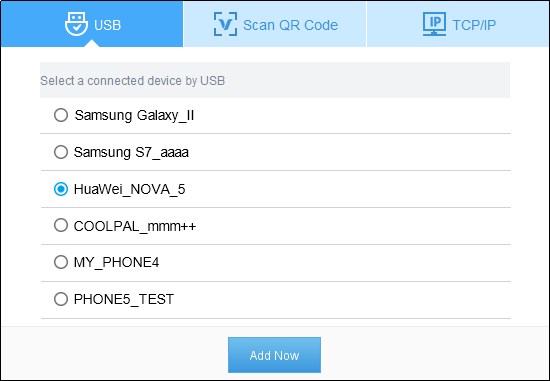Click the PHONE5_TEST device name text

[124, 299]
